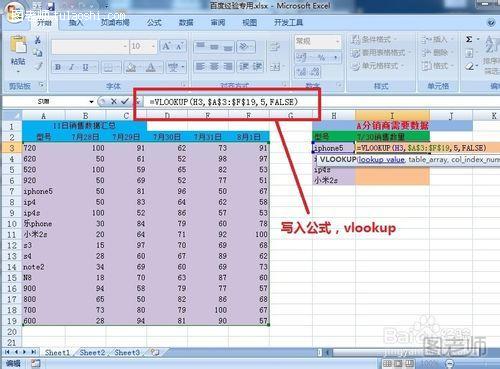Click the zoom out slider button

point(450,364)
